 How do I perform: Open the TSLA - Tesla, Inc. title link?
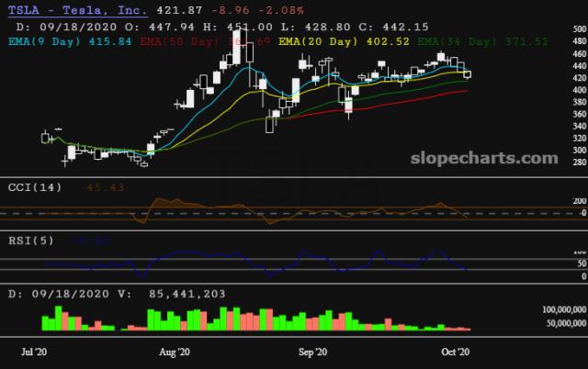point(77,10)
